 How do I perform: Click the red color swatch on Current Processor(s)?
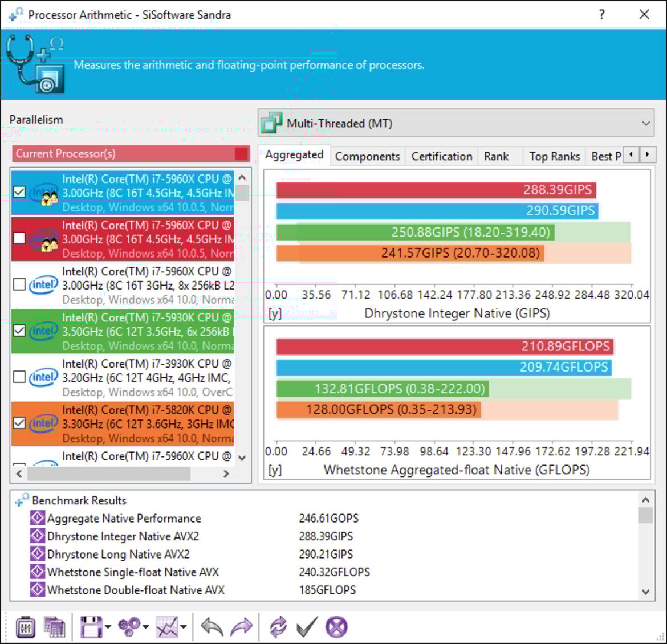pyautogui.click(x=241, y=153)
